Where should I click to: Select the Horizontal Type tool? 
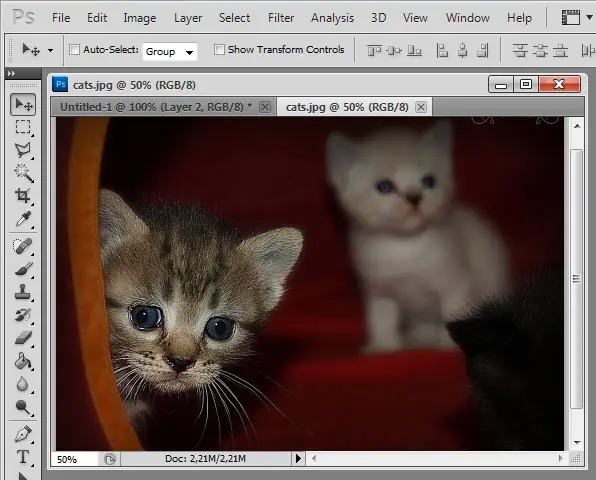pyautogui.click(x=23, y=457)
